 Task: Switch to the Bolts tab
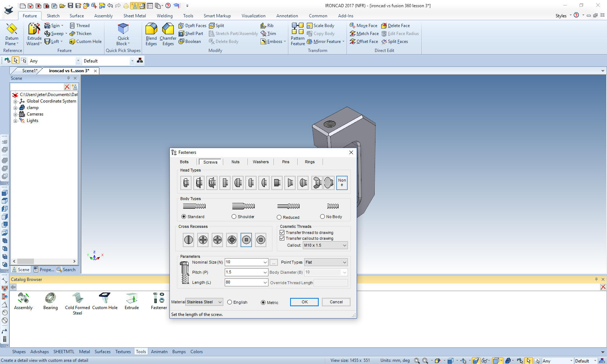pyautogui.click(x=184, y=162)
